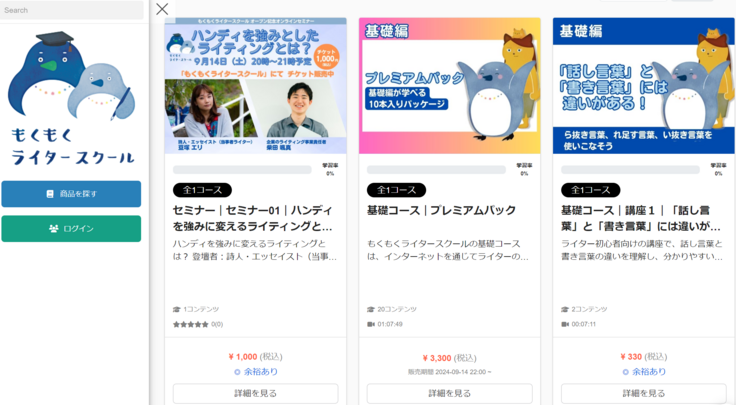
Task: Open the 商品を探す product search button
Action: 71,194
